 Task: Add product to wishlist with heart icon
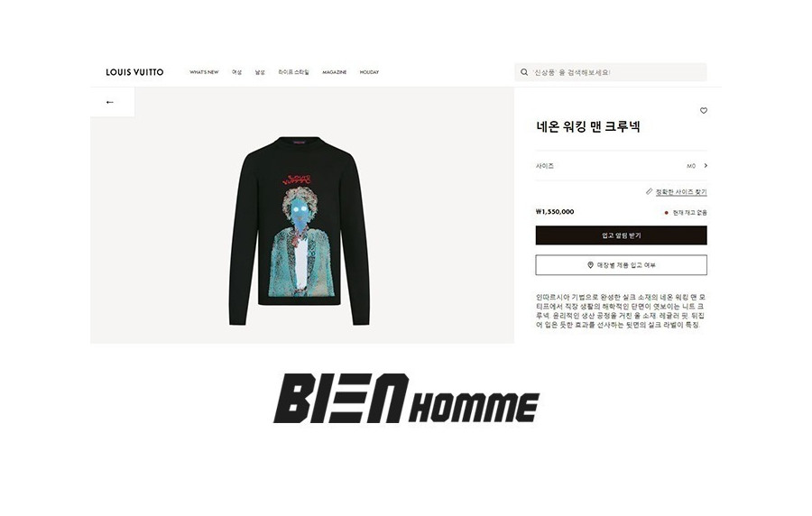tap(703, 111)
